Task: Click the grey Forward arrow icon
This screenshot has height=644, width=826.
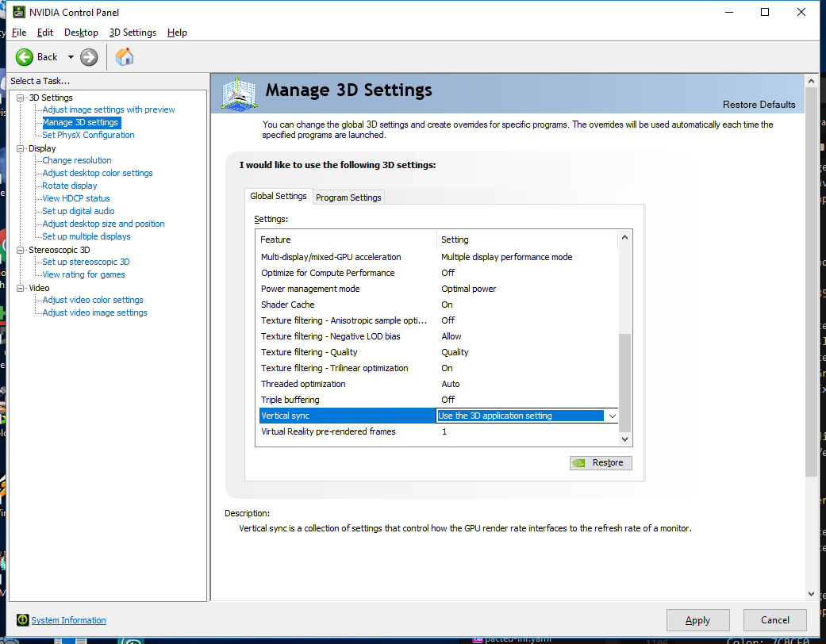Action: click(89, 57)
